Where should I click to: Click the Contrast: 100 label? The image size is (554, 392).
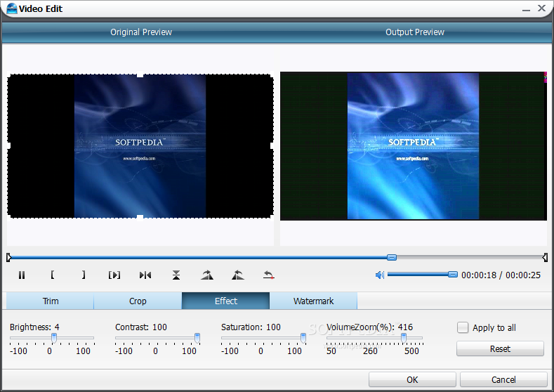141,327
